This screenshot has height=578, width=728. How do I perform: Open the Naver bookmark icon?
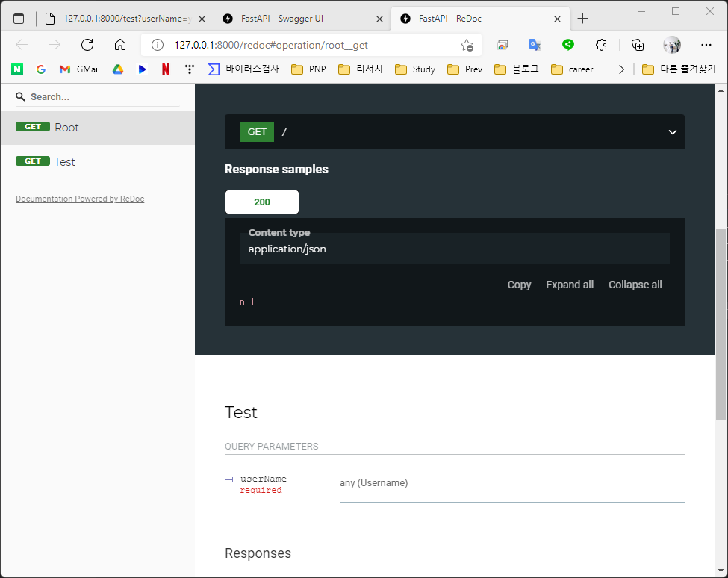pos(16,69)
